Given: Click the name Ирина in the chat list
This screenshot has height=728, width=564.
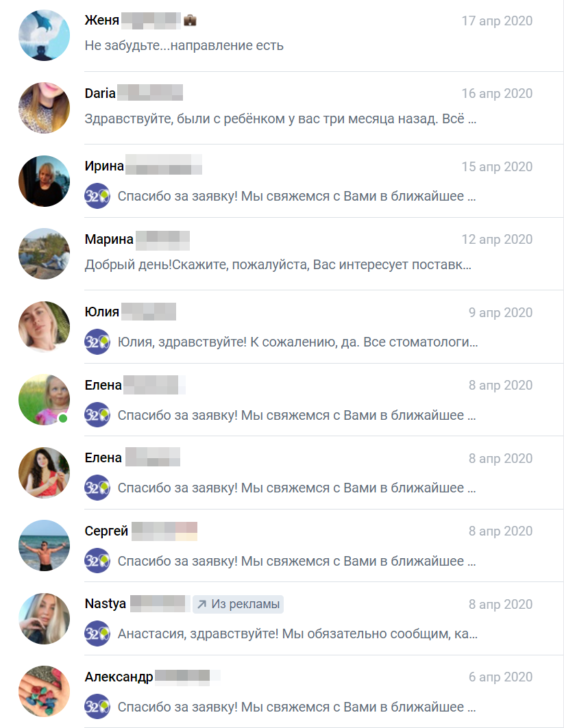Looking at the screenshot, I should (104, 166).
